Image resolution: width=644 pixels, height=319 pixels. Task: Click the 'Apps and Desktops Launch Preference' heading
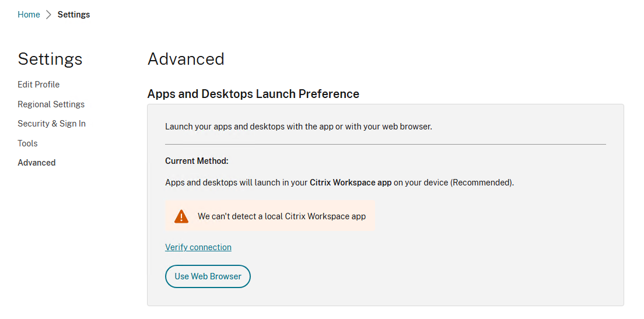253,94
